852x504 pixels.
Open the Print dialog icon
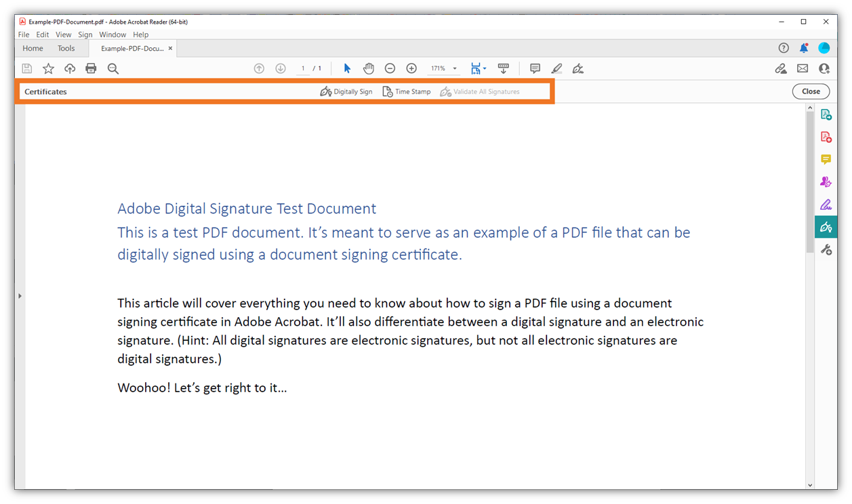(91, 68)
